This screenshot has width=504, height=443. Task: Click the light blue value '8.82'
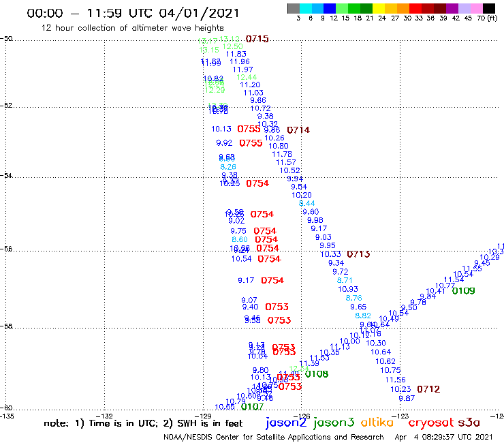point(363,316)
